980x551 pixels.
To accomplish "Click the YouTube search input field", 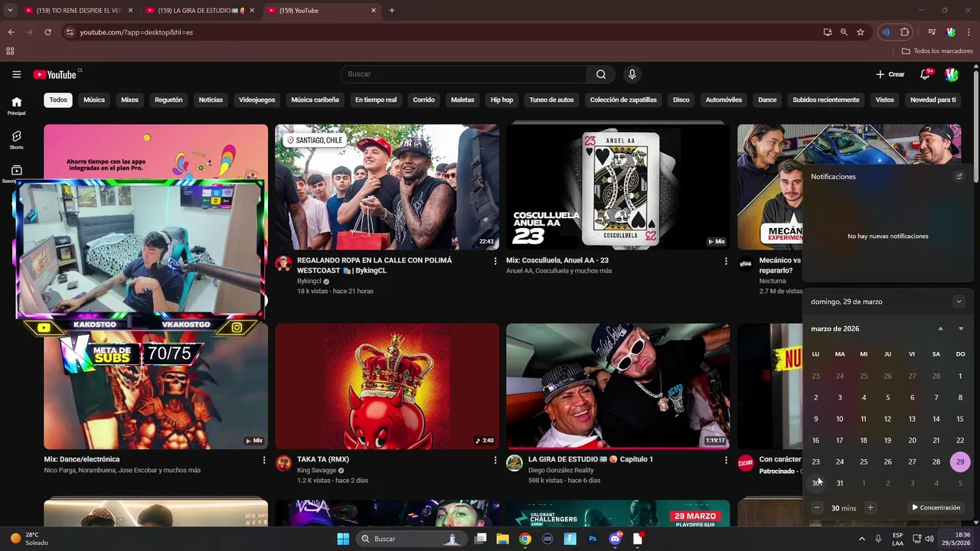I will click(x=463, y=74).
